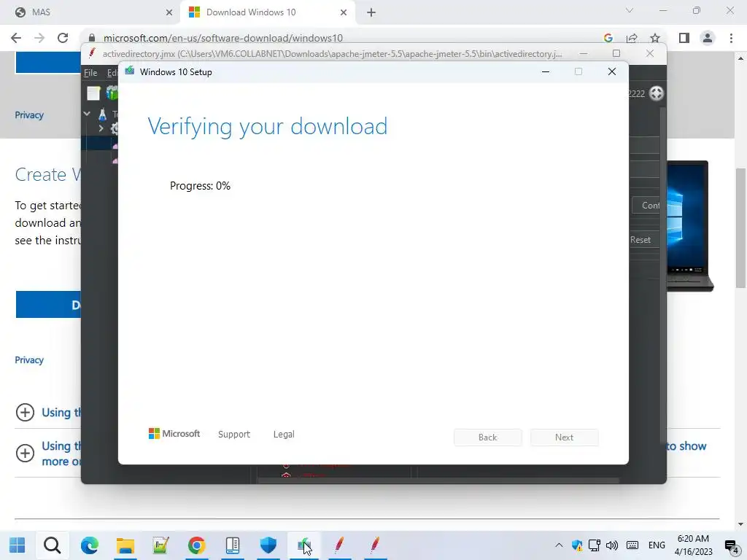The image size is (747, 560).
Task: Click the lower Privacy link on the webpage
Action: tap(29, 360)
